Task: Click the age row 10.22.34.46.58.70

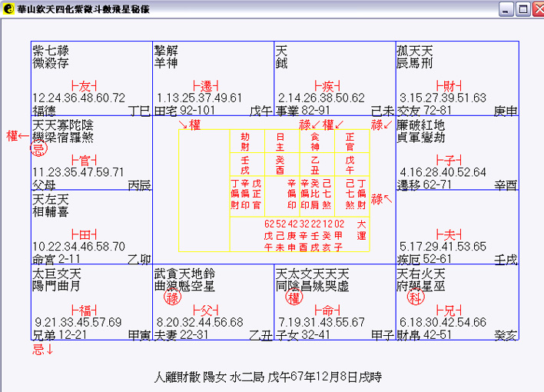Action: 78,247
